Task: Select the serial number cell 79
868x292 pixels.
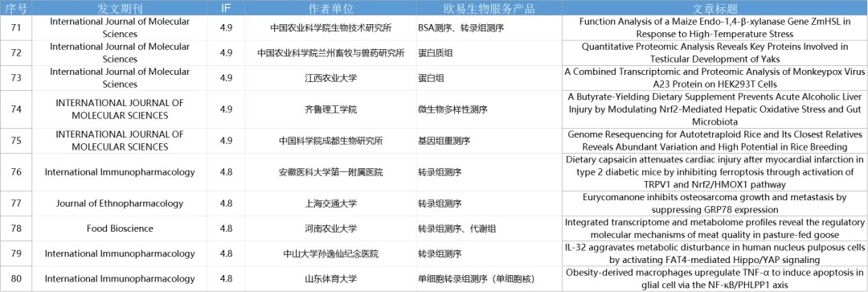Action: coord(16,253)
